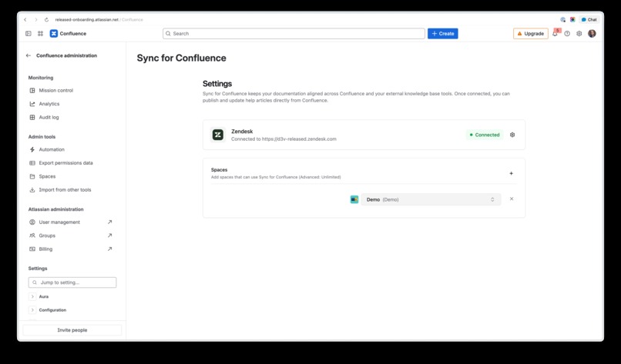Open the app switcher grid icon
Image resolution: width=621 pixels, height=364 pixels.
[40, 34]
